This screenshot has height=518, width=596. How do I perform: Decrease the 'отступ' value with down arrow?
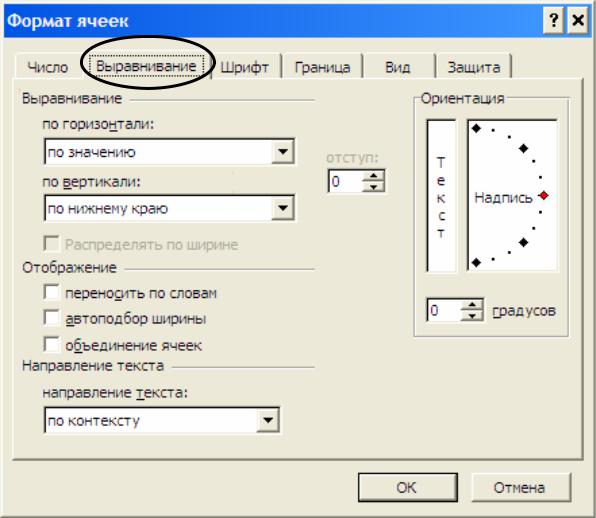point(374,187)
